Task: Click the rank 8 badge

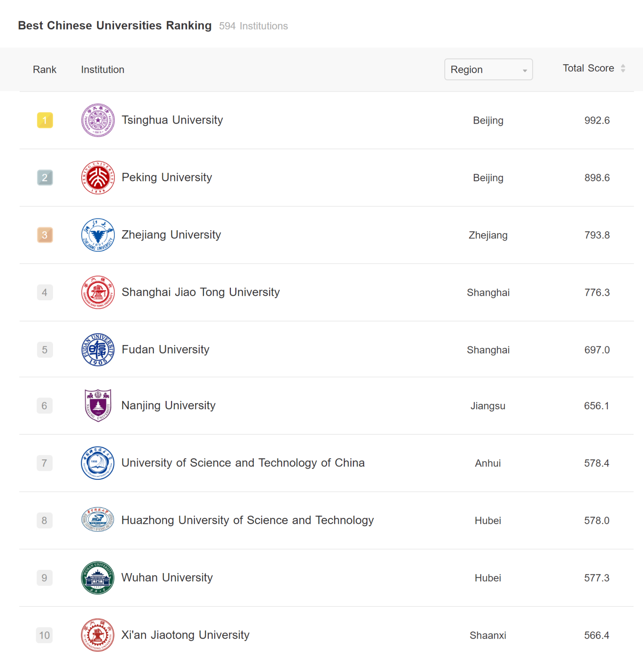Action: (x=45, y=520)
